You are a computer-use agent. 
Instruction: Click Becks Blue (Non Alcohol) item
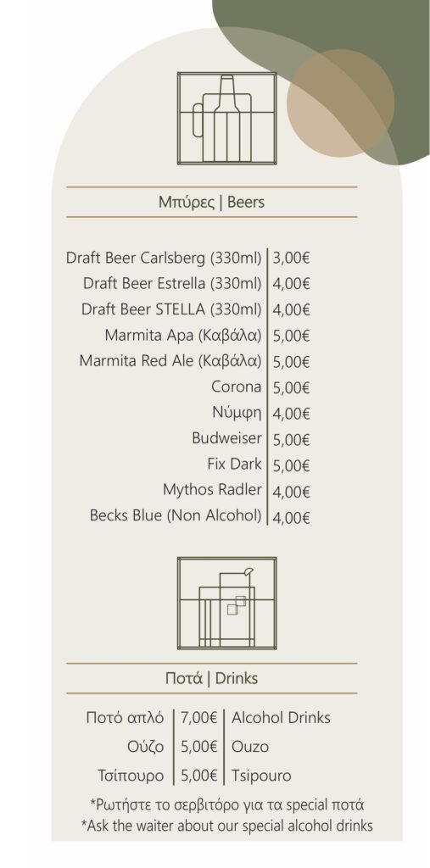click(176, 516)
